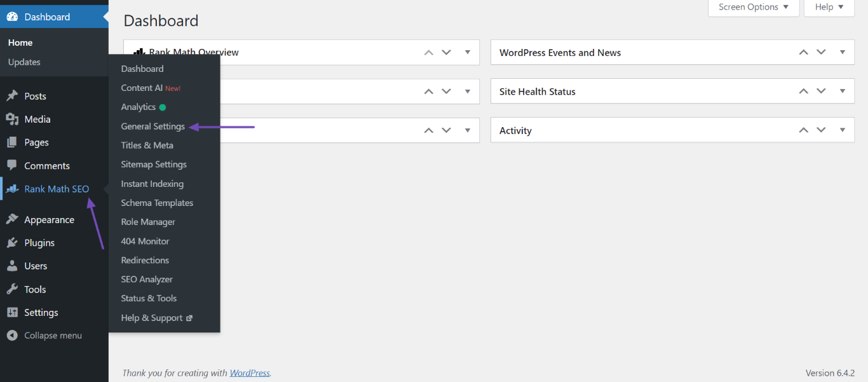
Task: Move widget left of Site Health Status down
Action: click(446, 92)
